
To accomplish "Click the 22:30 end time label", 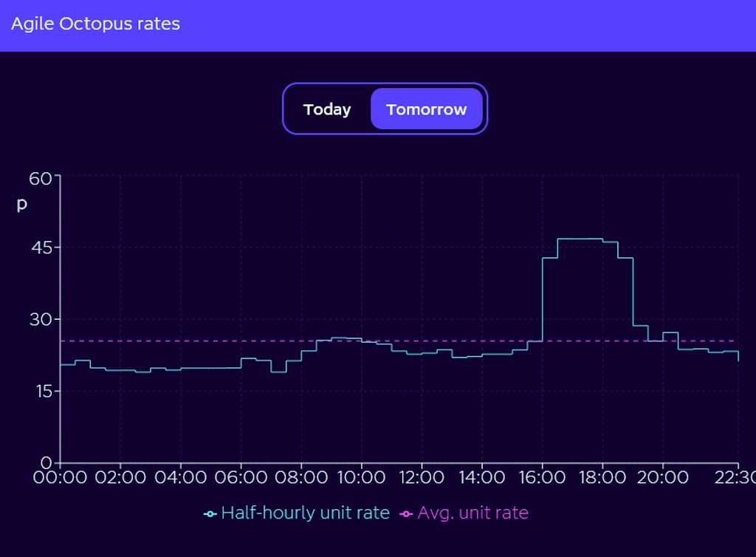I will pyautogui.click(x=735, y=477).
